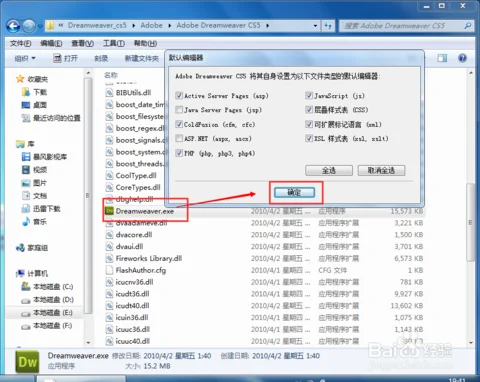Click the 确定 button in dialog
The image size is (480, 382).
[x=294, y=192]
